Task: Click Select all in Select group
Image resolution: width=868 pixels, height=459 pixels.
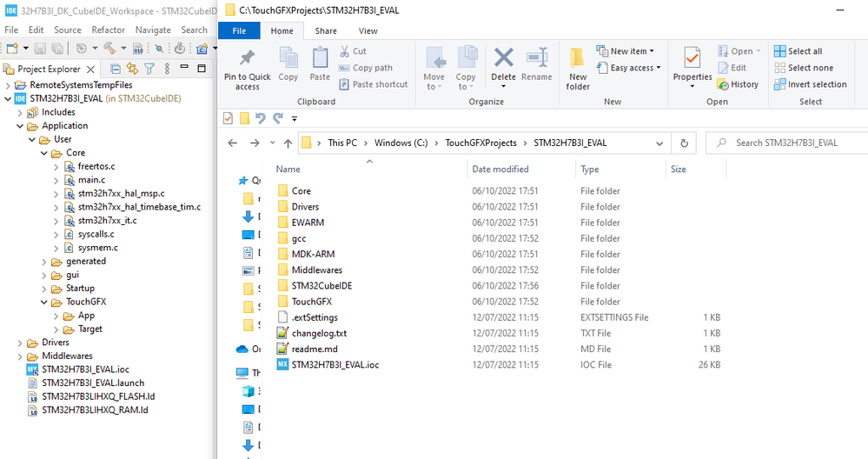Action: 798,51
